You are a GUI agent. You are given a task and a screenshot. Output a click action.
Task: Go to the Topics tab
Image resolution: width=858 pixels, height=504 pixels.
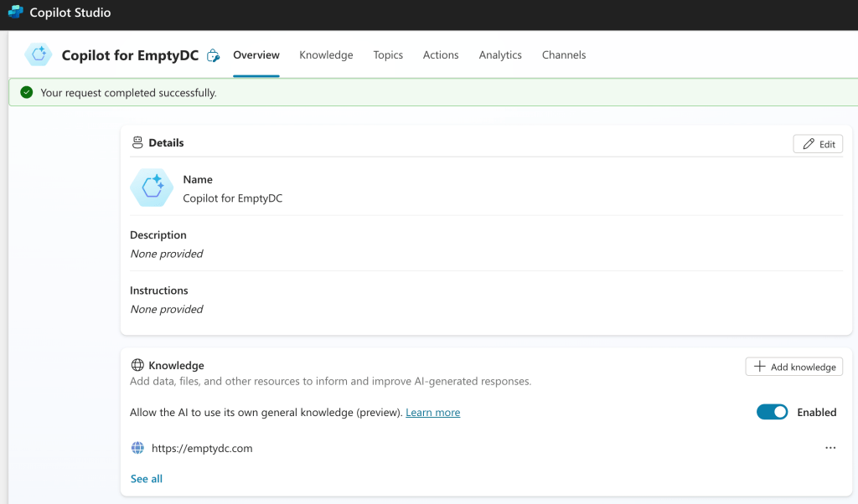click(x=388, y=55)
